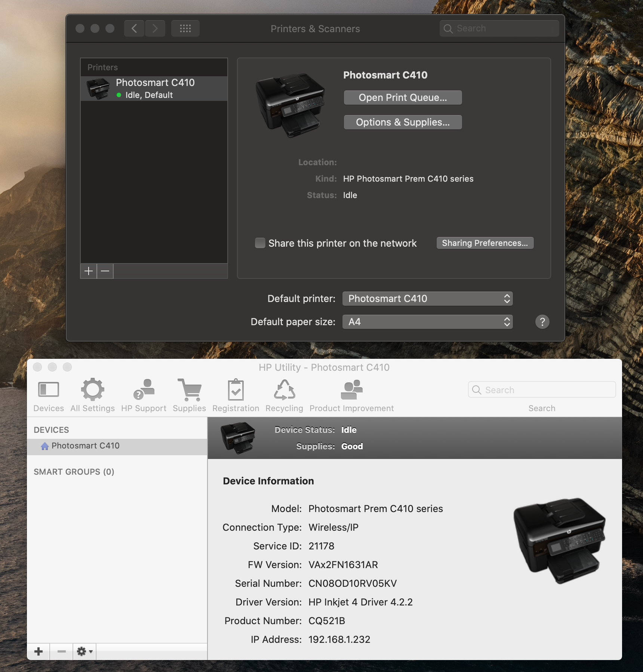643x672 pixels.
Task: Add a printer with the plus button
Action: [89, 271]
